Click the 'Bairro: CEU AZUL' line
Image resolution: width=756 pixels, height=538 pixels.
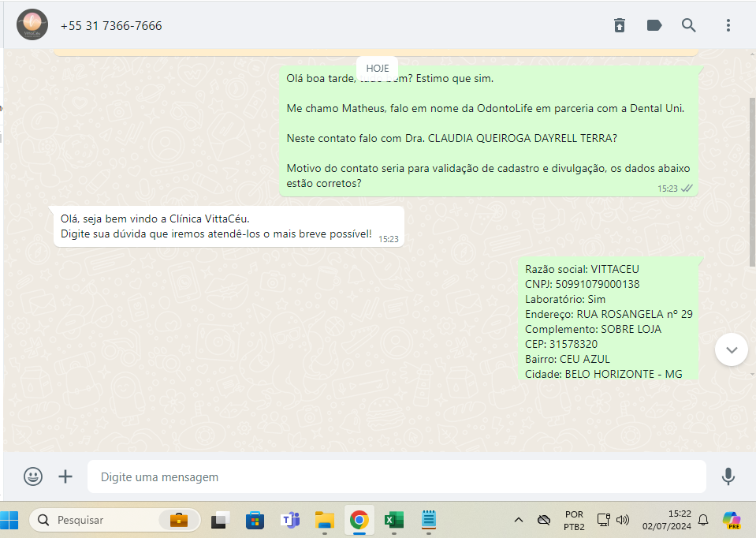(x=568, y=359)
